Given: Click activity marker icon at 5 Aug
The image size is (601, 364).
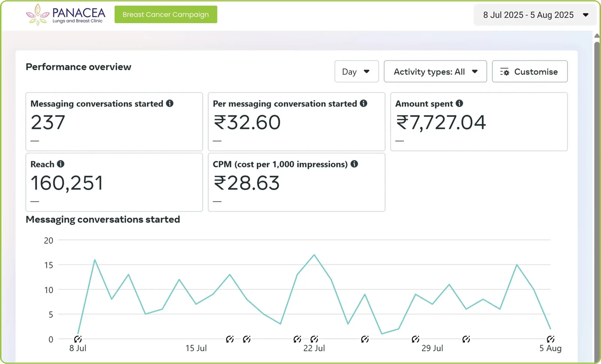Looking at the screenshot, I should tap(550, 339).
